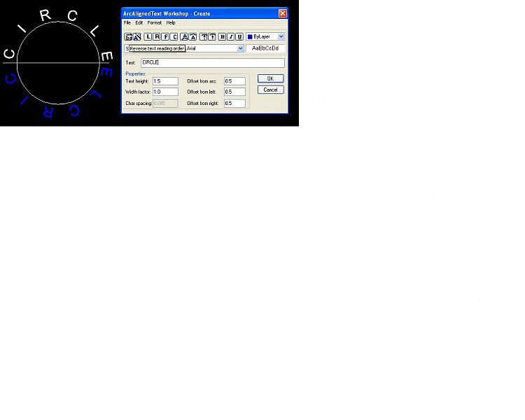Click the Text input field containing CIRCLE
Screen dimensions: 525x420
point(213,62)
